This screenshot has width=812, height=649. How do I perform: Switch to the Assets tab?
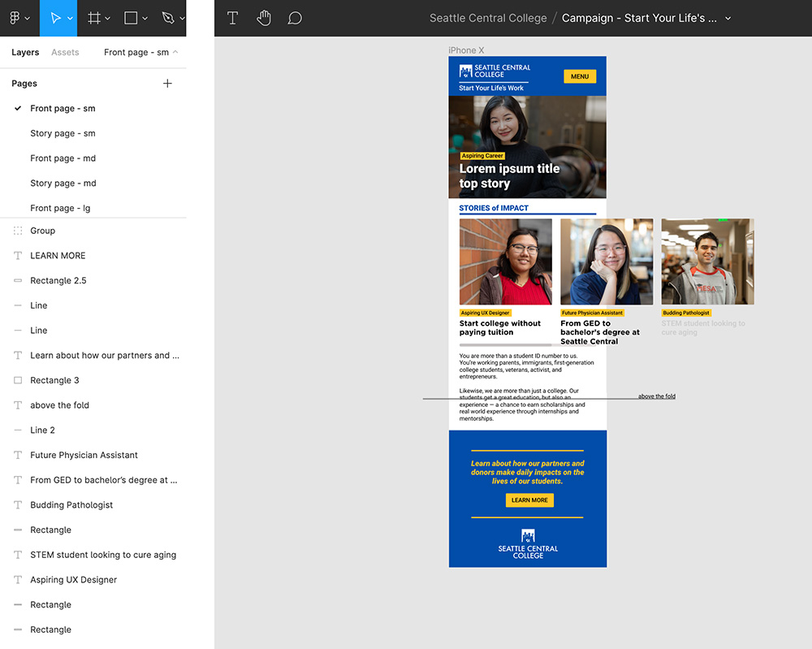(65, 52)
